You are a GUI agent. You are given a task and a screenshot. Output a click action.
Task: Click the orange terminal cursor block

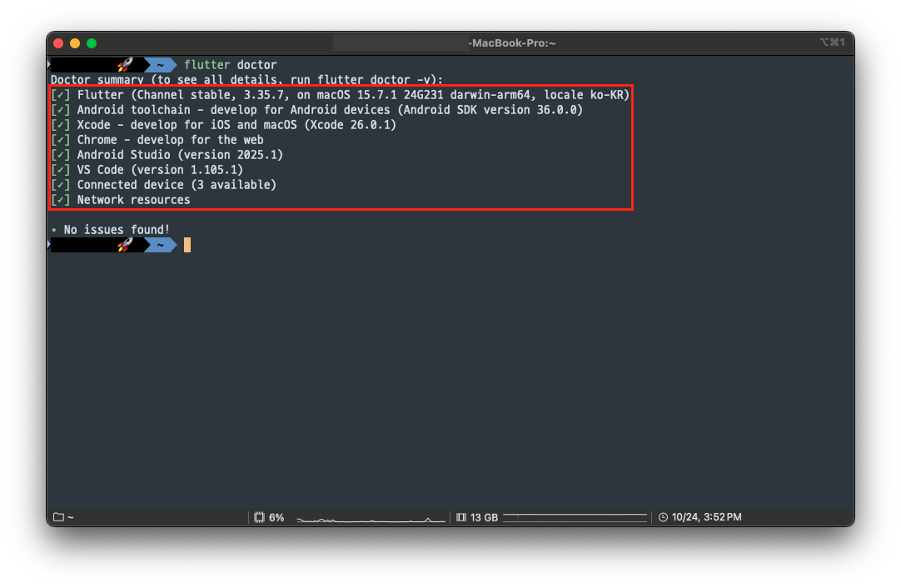(187, 245)
